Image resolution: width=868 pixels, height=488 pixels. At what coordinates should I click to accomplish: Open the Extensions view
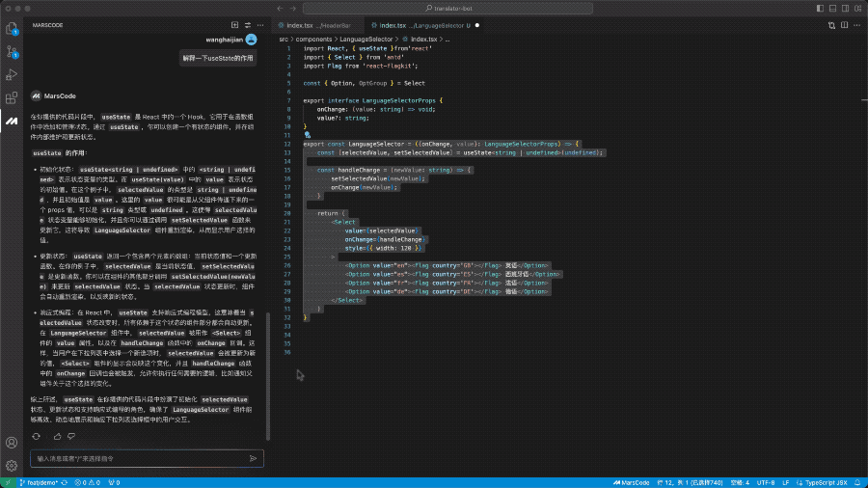point(12,97)
